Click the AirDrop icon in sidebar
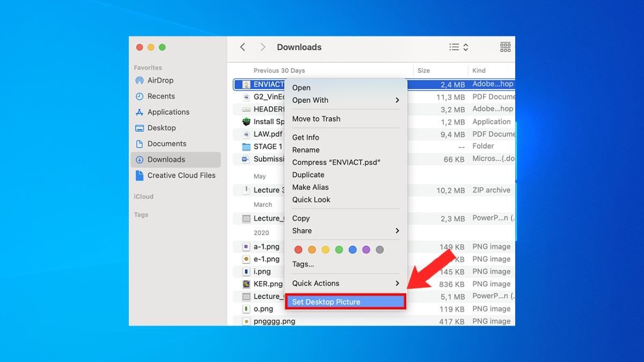 [140, 80]
